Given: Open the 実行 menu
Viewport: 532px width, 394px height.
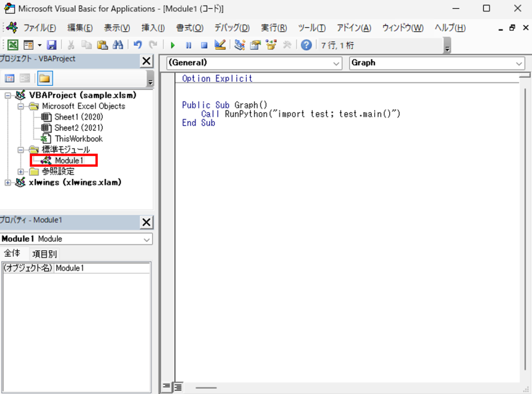Looking at the screenshot, I should [x=274, y=28].
